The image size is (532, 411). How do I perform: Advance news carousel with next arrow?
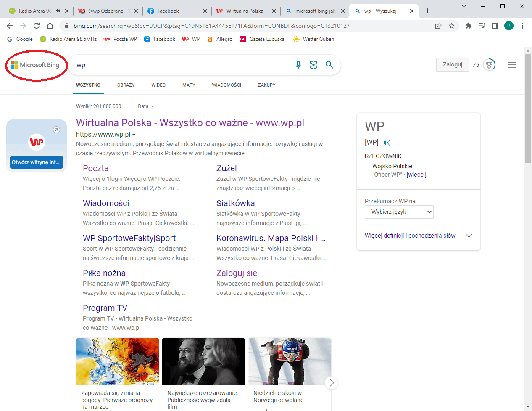click(332, 383)
